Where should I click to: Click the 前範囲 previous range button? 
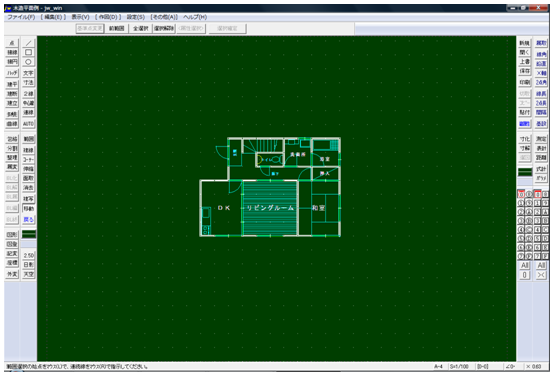tap(117, 28)
